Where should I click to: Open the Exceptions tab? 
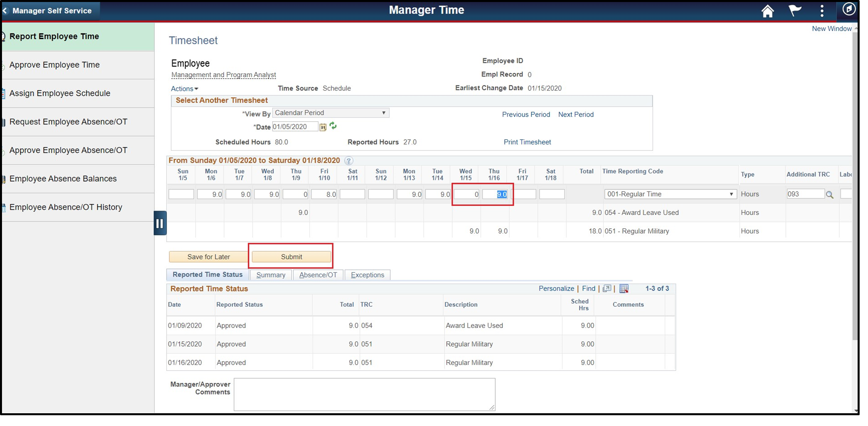(x=367, y=274)
